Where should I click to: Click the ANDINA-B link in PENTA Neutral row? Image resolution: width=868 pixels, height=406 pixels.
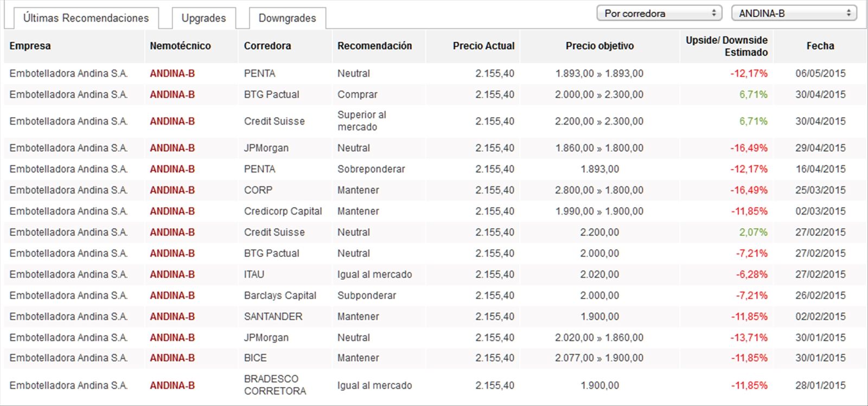172,73
